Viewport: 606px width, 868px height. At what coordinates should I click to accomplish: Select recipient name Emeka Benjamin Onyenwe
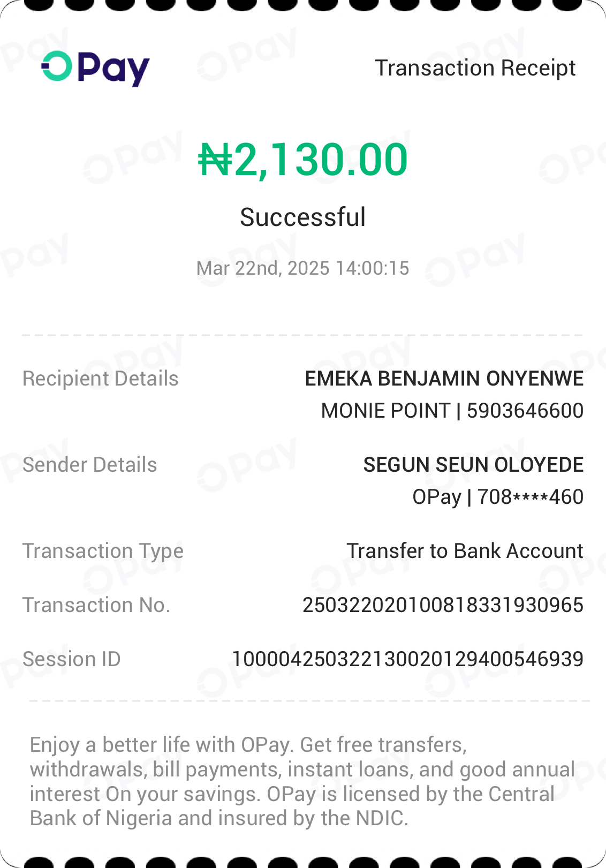pos(444,379)
